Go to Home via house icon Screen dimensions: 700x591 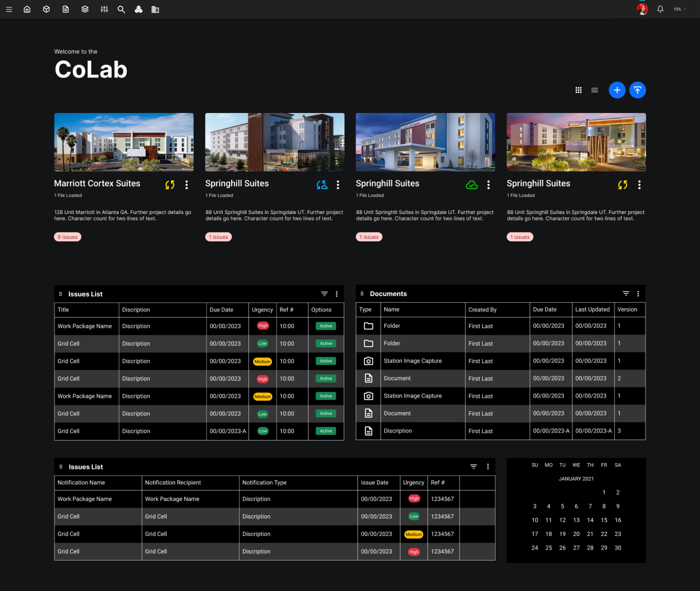(27, 9)
